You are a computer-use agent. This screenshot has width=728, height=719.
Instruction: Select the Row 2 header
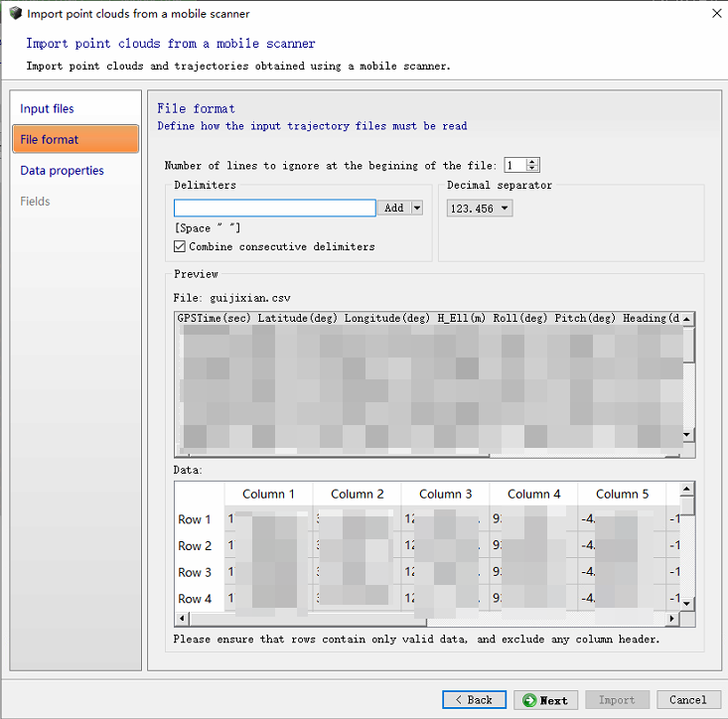click(x=200, y=546)
